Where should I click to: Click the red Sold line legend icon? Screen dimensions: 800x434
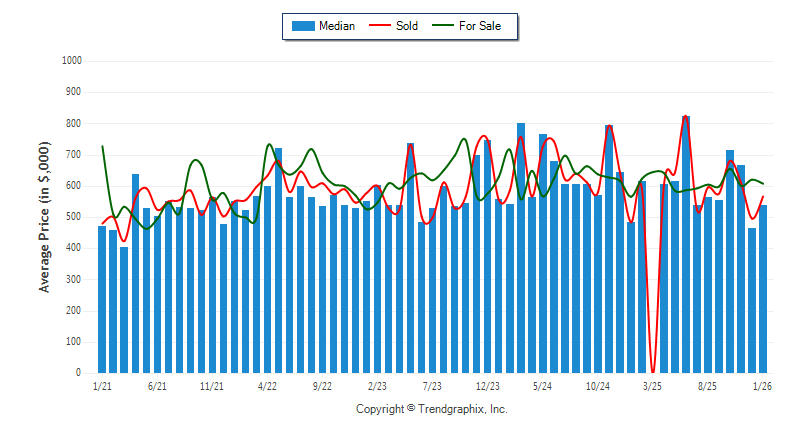tap(381, 26)
